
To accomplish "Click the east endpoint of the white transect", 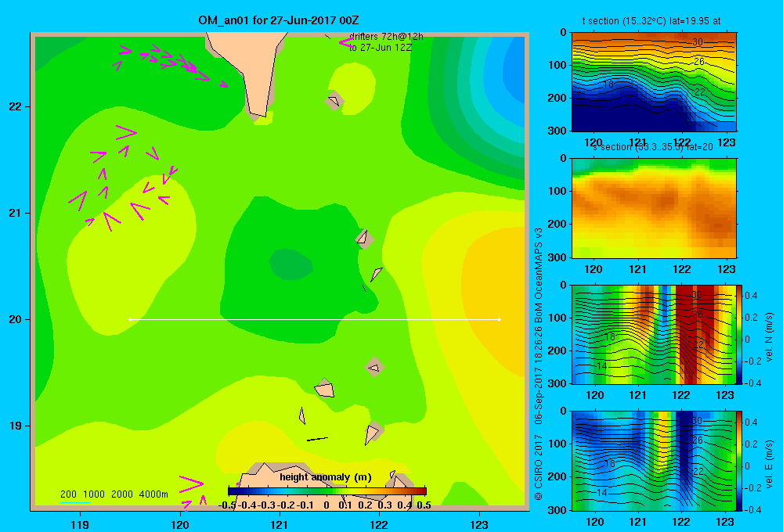I will (x=500, y=319).
